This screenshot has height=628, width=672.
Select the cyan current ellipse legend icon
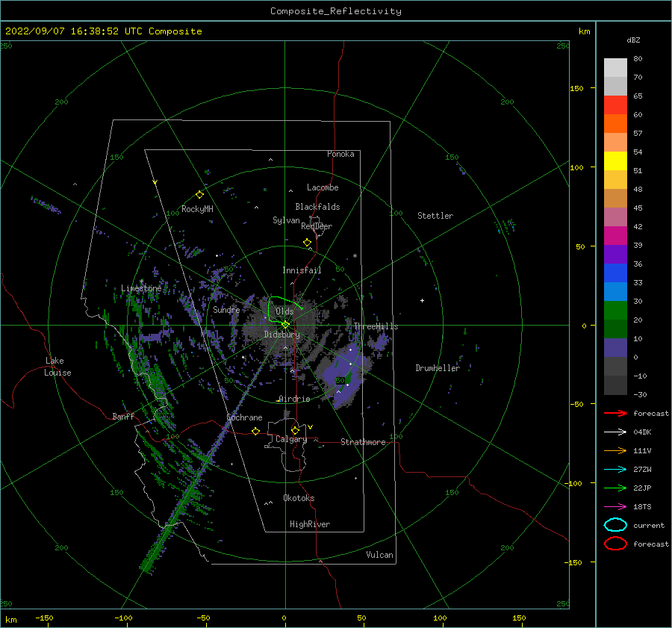coord(615,525)
